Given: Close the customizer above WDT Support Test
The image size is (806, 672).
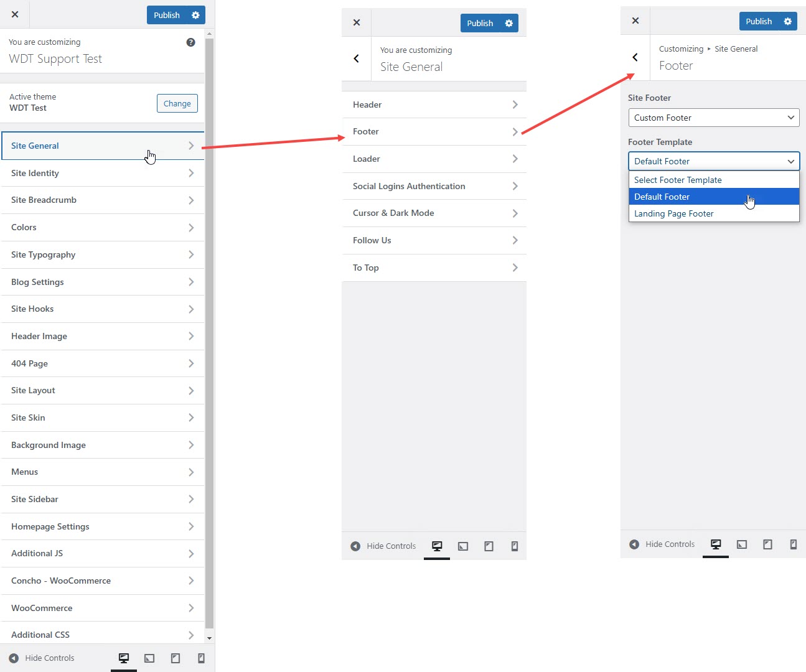Looking at the screenshot, I should 15,14.
